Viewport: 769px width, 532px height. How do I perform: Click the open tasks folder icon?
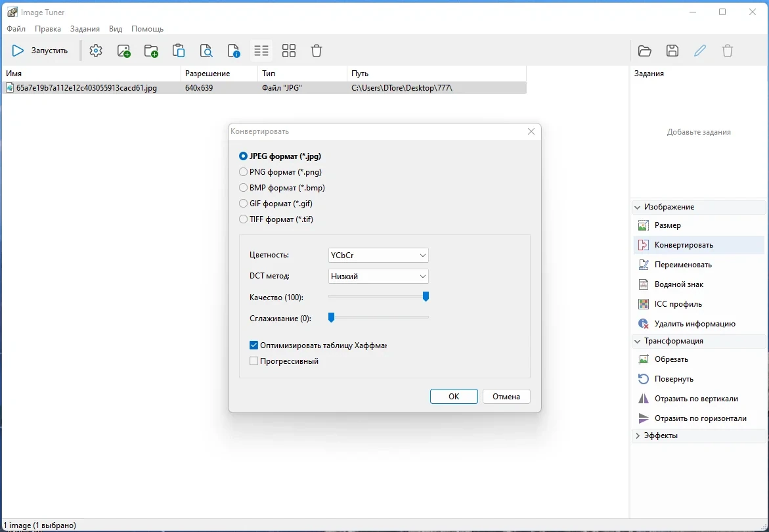tap(644, 51)
